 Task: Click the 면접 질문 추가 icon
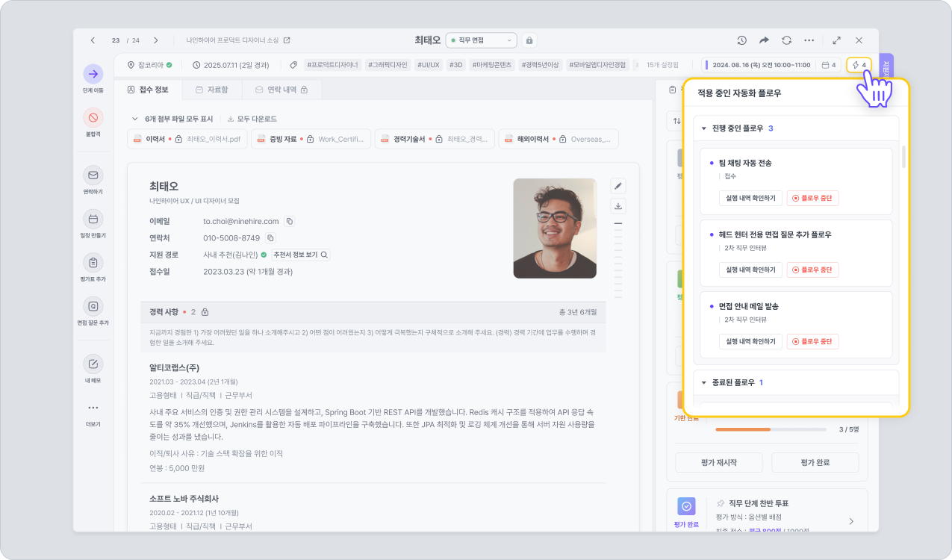[93, 306]
